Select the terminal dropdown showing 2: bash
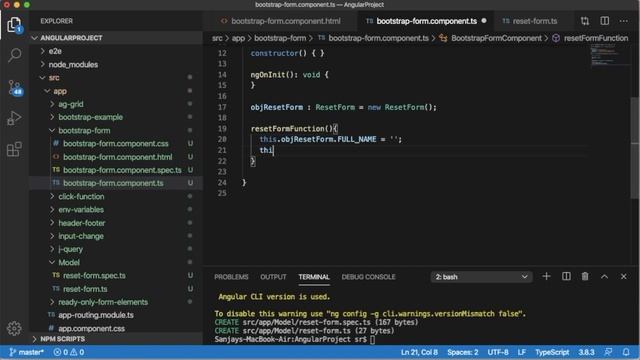 click(x=481, y=277)
